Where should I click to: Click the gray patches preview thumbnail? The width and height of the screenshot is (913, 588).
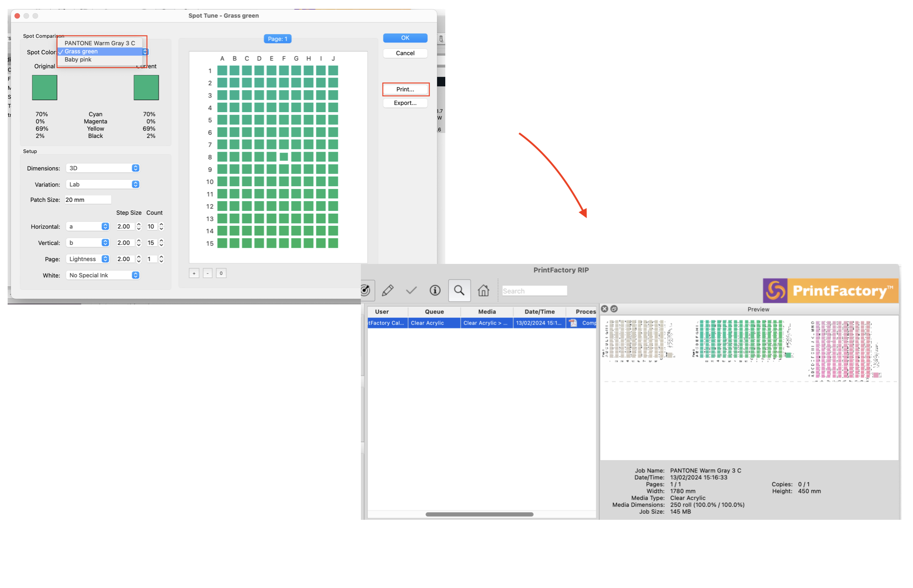coord(638,341)
